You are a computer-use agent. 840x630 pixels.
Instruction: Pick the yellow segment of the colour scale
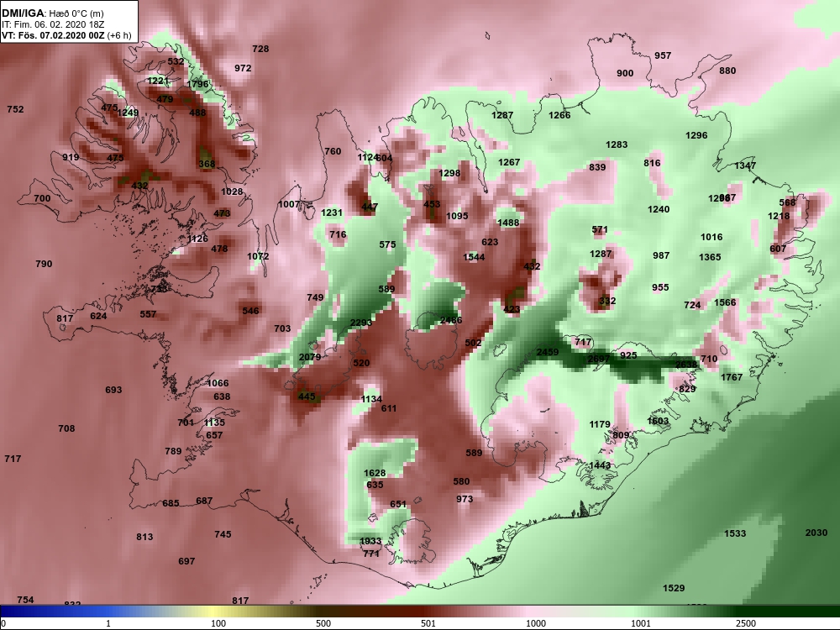click(x=214, y=612)
